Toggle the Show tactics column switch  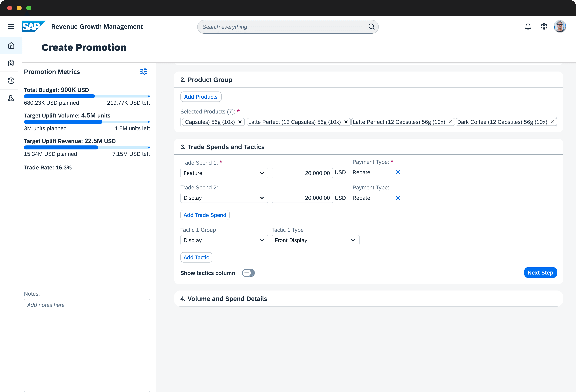248,273
